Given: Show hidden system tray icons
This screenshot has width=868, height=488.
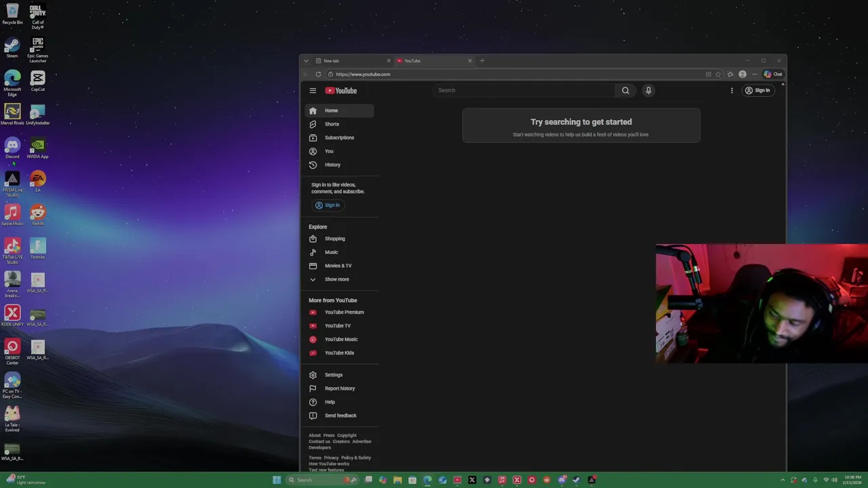Looking at the screenshot, I should 783,480.
